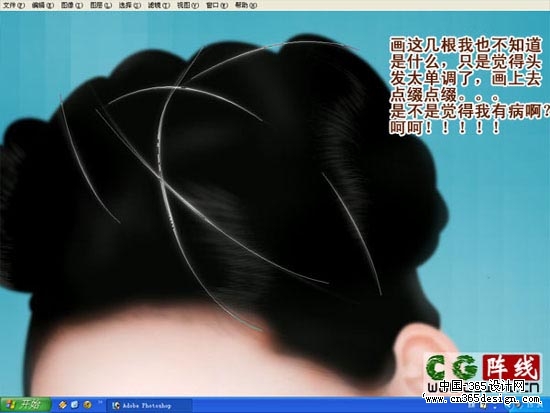Open the 视图 (View) menu

tap(188, 5)
